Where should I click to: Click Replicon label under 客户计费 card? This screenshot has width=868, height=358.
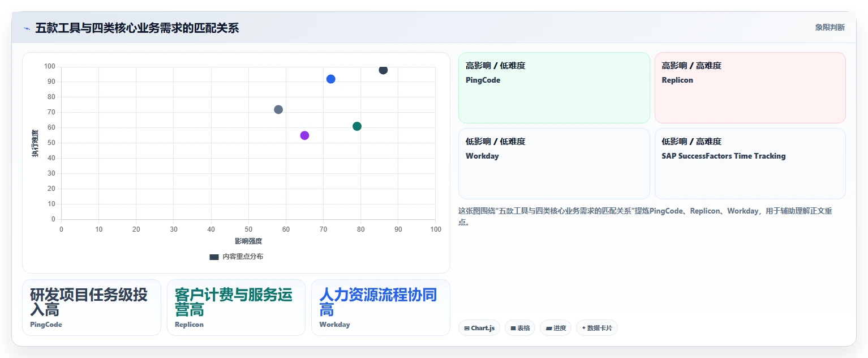[x=189, y=325]
